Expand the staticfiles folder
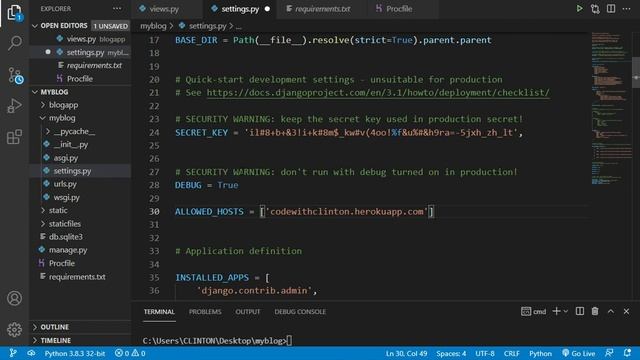This screenshot has height=360, width=640. coord(43,224)
